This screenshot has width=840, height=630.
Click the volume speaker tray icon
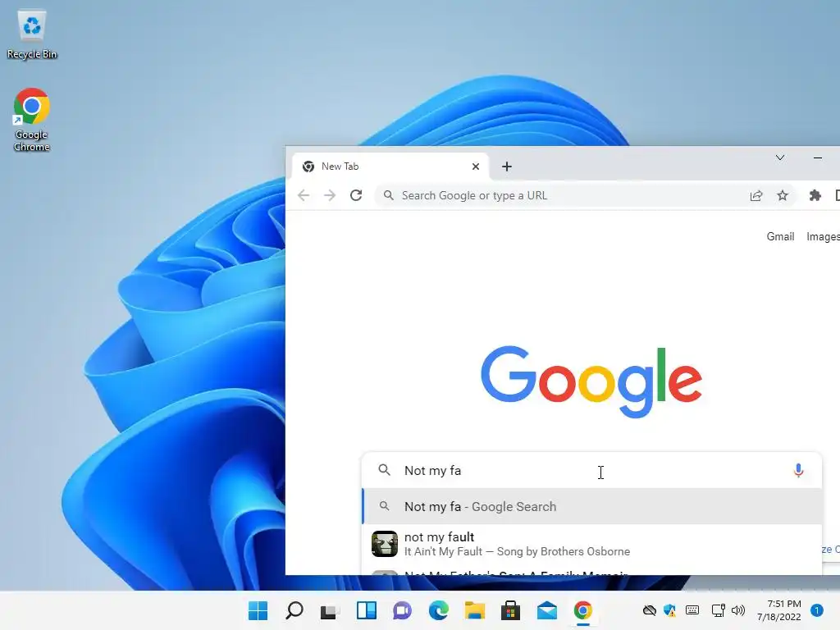[738, 610]
